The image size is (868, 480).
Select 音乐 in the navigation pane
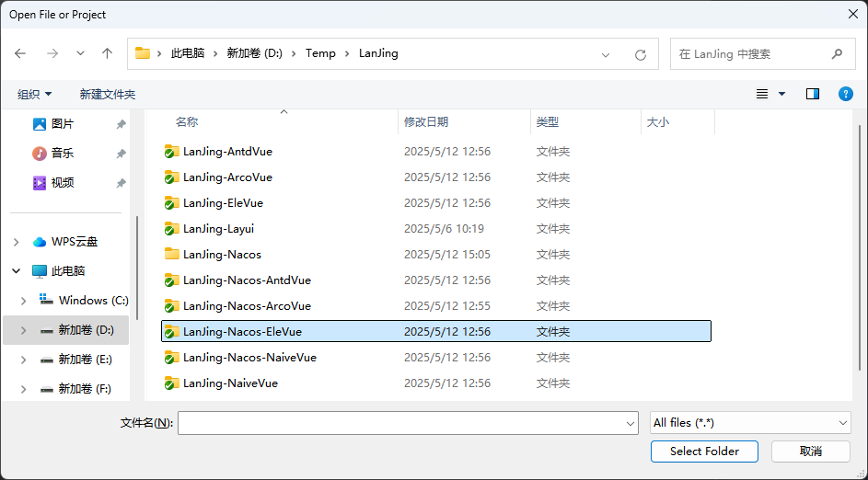coord(63,154)
